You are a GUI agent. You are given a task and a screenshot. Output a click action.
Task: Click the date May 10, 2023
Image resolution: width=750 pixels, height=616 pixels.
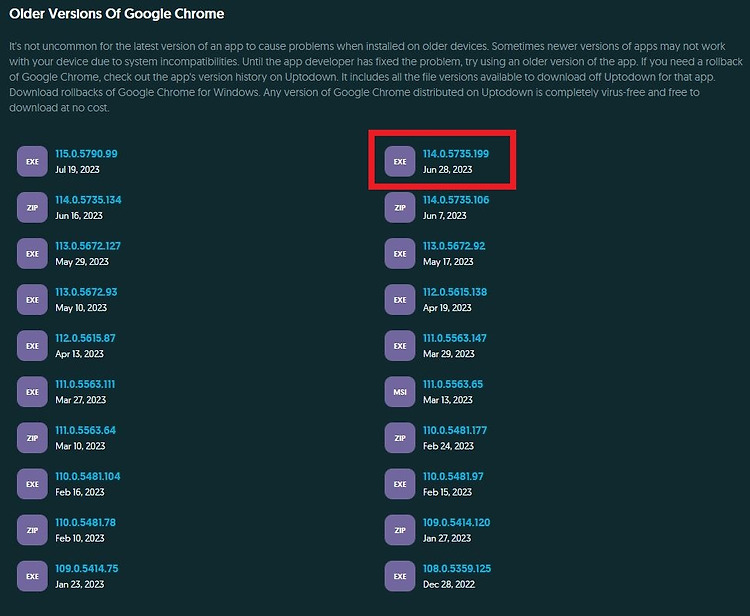pos(81,308)
